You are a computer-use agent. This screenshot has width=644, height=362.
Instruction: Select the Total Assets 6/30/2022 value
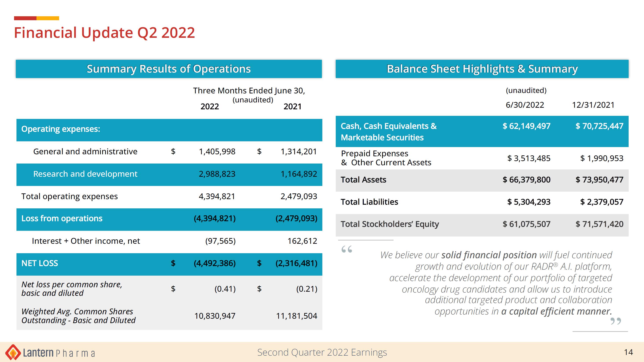(x=526, y=180)
